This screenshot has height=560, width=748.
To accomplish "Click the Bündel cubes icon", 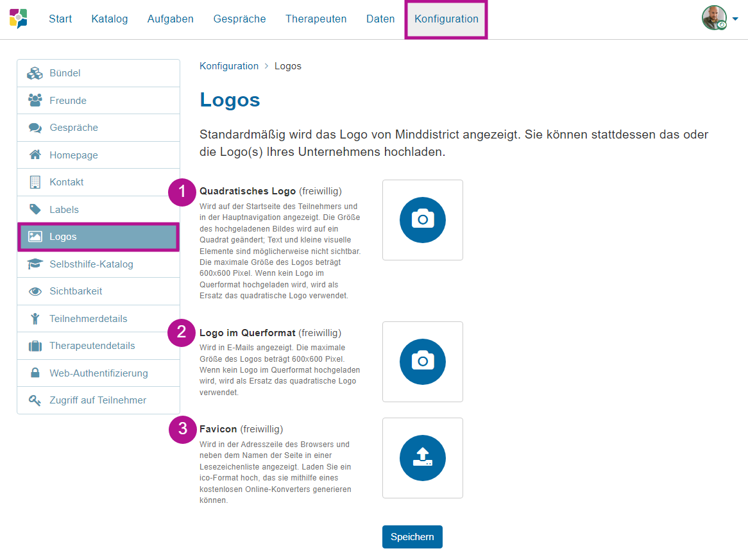I will click(35, 73).
